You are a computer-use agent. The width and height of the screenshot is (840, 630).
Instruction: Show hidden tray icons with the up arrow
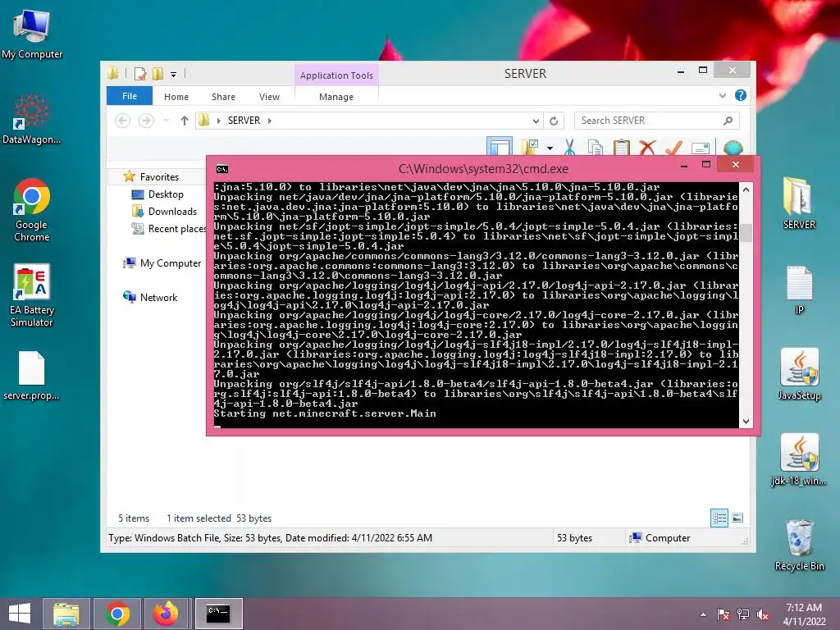[703, 614]
